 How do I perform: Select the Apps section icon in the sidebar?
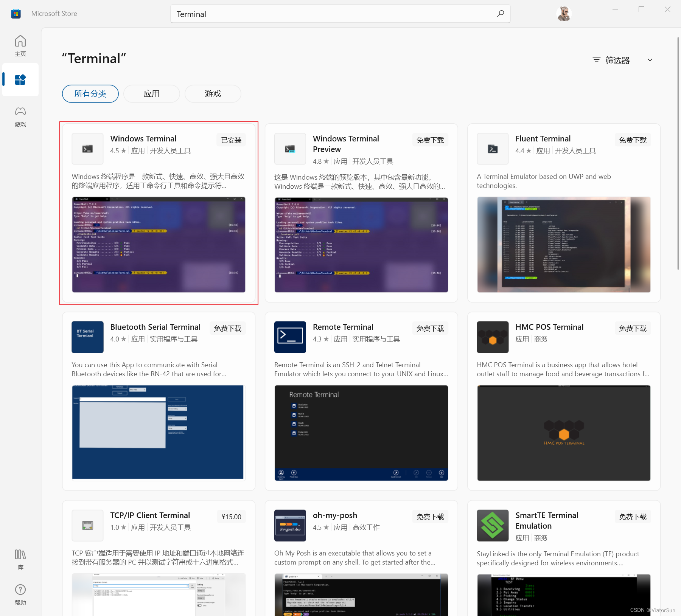pos(20,80)
